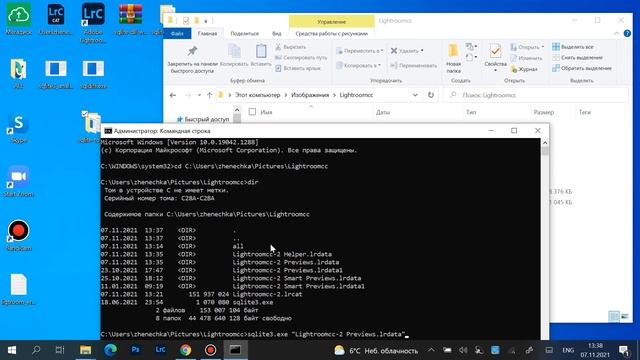Open taskbar search
This screenshot has height=360, width=640.
pyautogui.click(x=36, y=350)
